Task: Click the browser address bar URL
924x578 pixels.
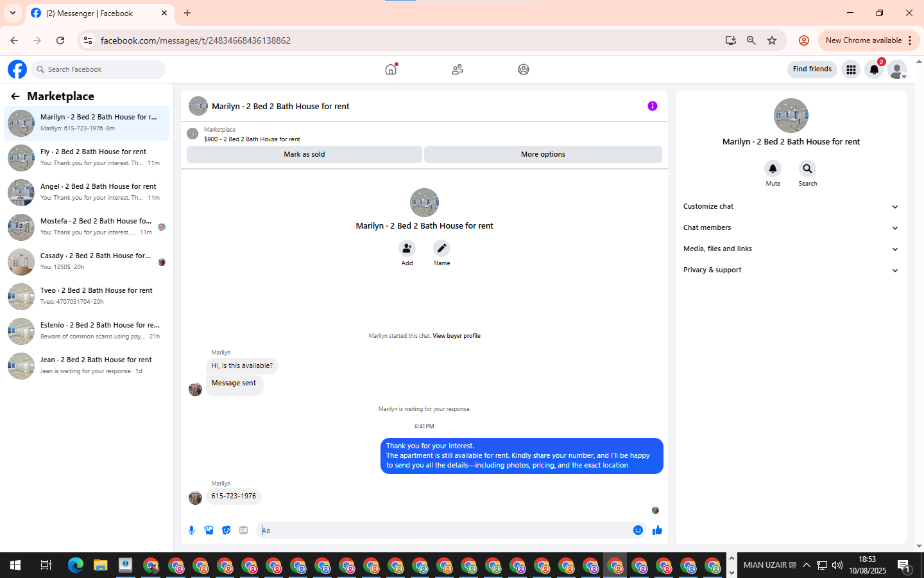Action: pos(196,40)
